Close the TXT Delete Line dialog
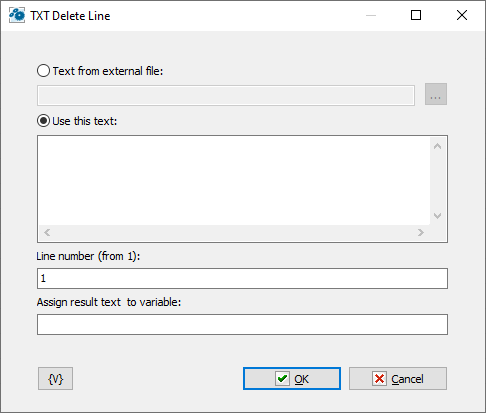 pos(462,15)
